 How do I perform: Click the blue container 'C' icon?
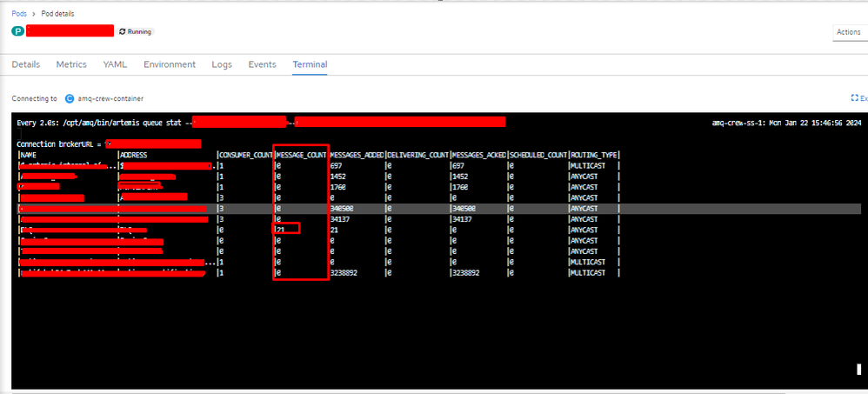pyautogui.click(x=70, y=99)
